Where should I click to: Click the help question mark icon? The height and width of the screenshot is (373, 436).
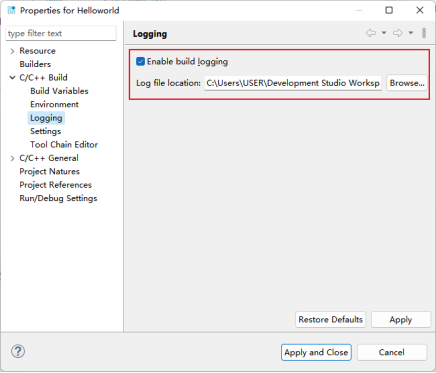[x=18, y=351]
